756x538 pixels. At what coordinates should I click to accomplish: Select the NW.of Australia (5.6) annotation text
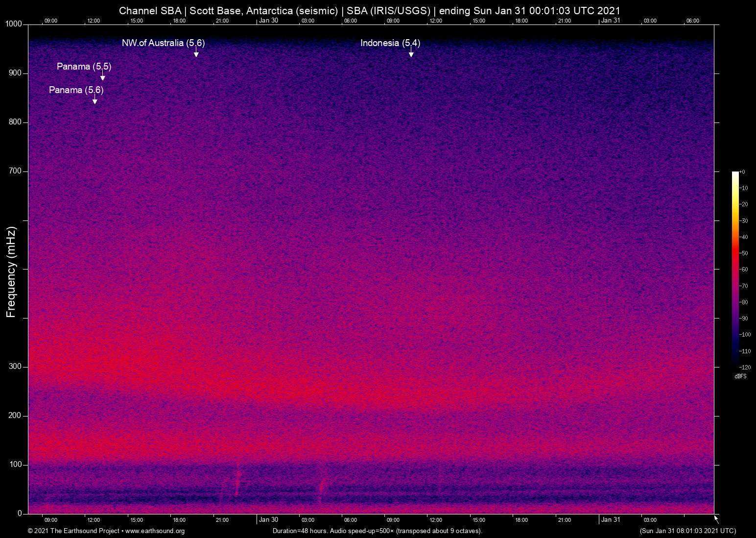(163, 43)
